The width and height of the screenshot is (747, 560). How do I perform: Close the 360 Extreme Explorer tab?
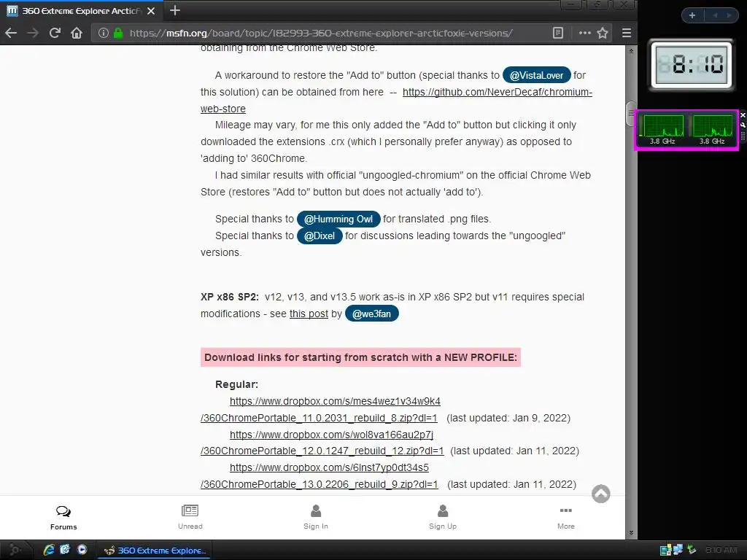pos(151,10)
